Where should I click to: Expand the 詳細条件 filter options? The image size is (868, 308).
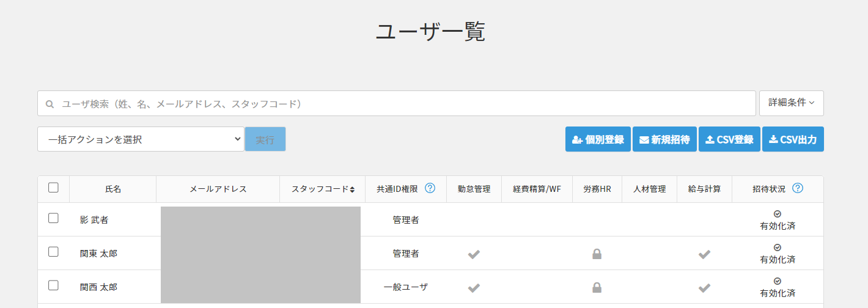coord(791,103)
